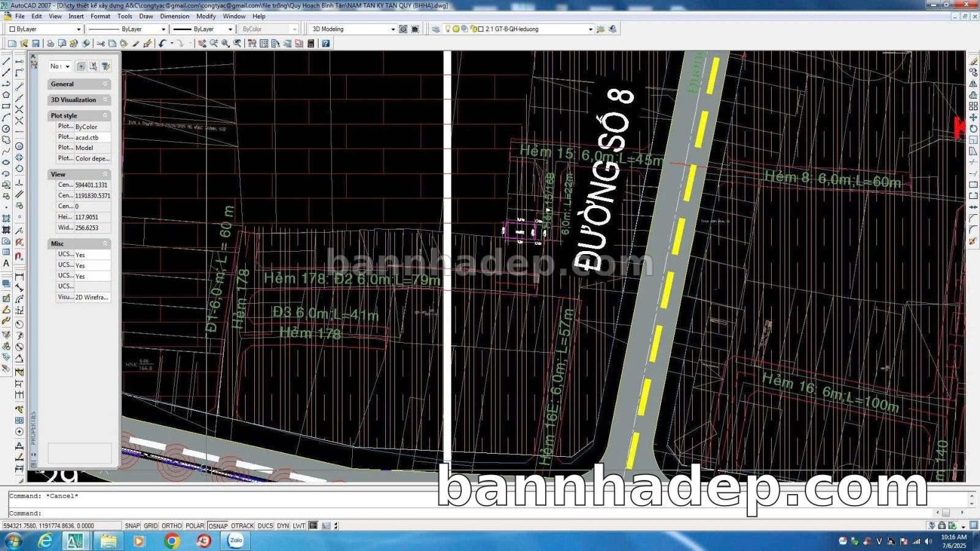
Task: Click the Undo arrow icon
Action: tap(162, 43)
